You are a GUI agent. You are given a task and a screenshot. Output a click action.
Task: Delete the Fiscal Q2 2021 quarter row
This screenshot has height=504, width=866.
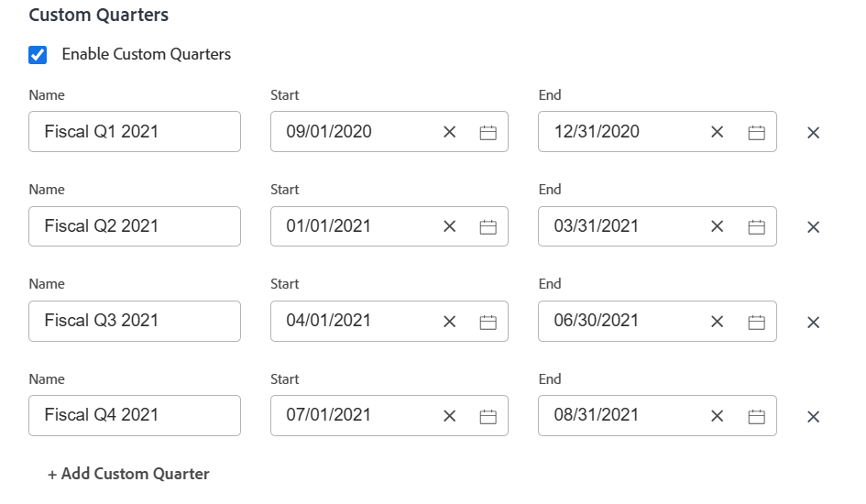(813, 227)
